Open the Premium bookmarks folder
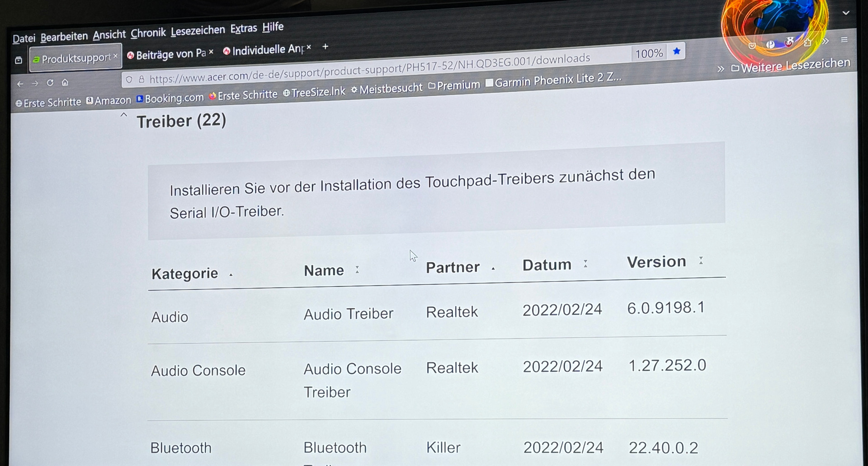Screen dimensions: 868x466 tap(454, 85)
